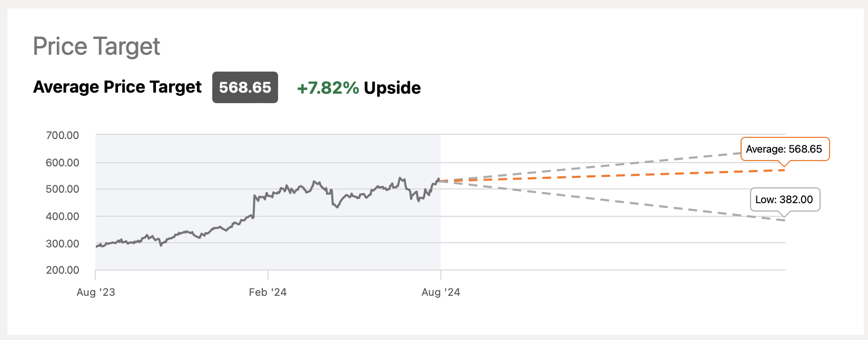The image size is (868, 340).
Task: Click the point where forecast lines begin
Action: coord(440,181)
